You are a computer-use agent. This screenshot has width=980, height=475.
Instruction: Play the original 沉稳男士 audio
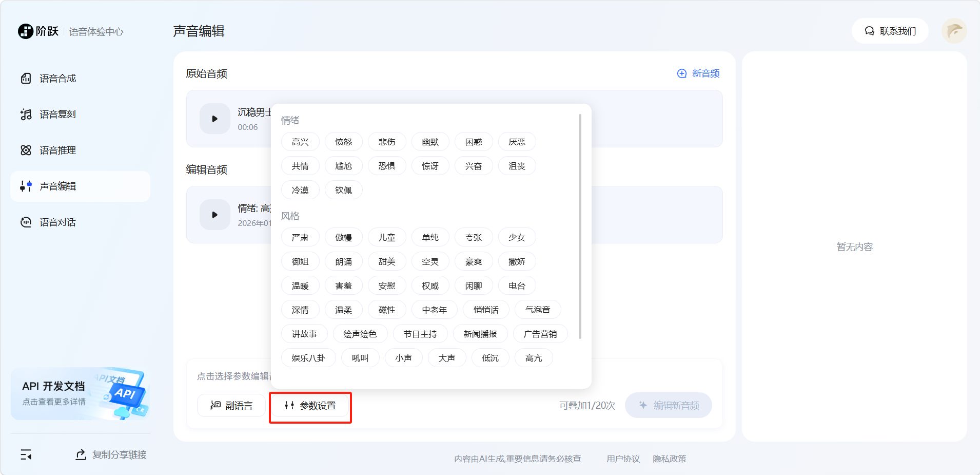[x=214, y=119]
